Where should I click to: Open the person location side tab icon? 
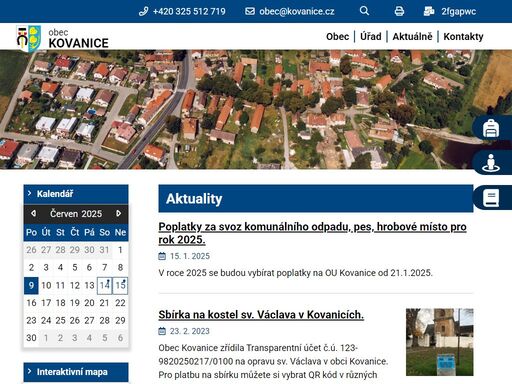[491, 163]
